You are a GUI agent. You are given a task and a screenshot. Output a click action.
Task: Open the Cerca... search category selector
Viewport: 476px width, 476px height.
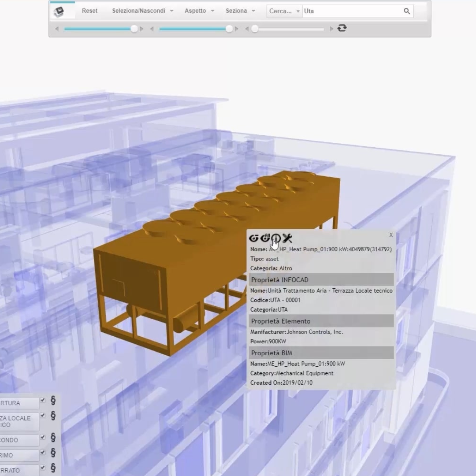point(284,11)
